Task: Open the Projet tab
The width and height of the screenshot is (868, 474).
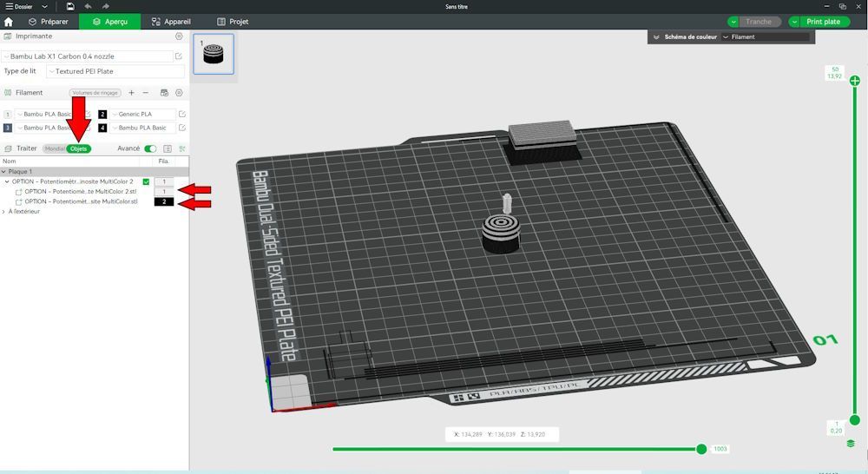Action: click(x=233, y=22)
